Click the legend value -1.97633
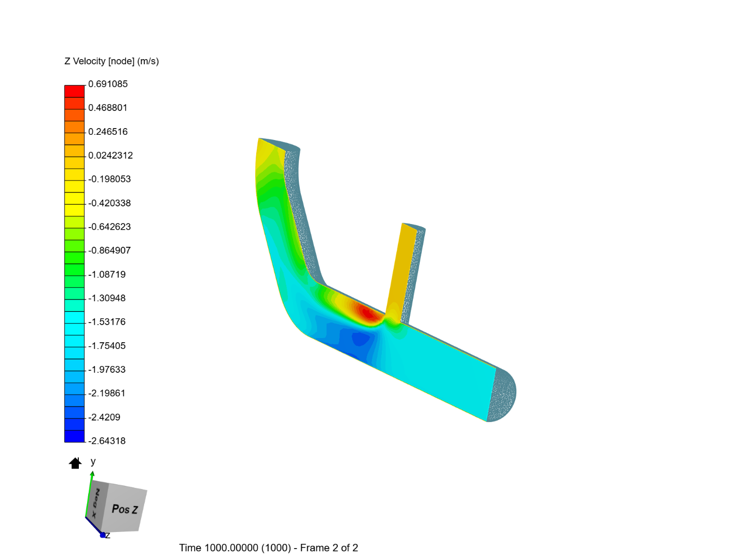The image size is (747, 560). click(x=107, y=369)
